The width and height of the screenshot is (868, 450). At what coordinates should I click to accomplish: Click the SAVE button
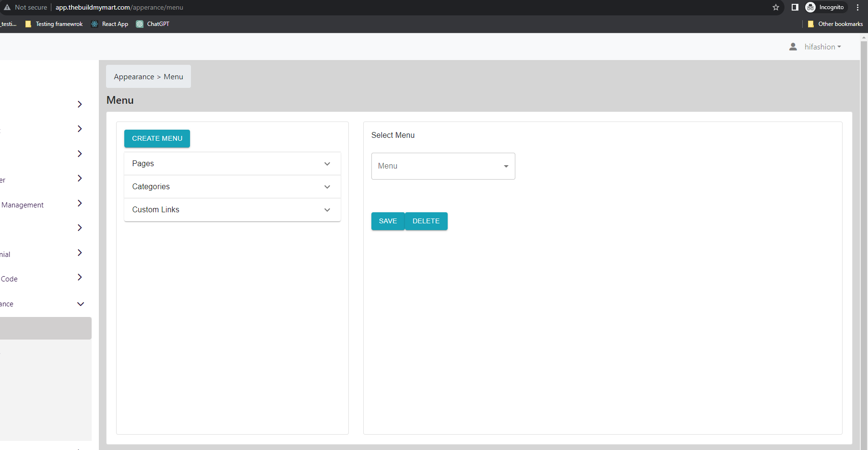[388, 221]
